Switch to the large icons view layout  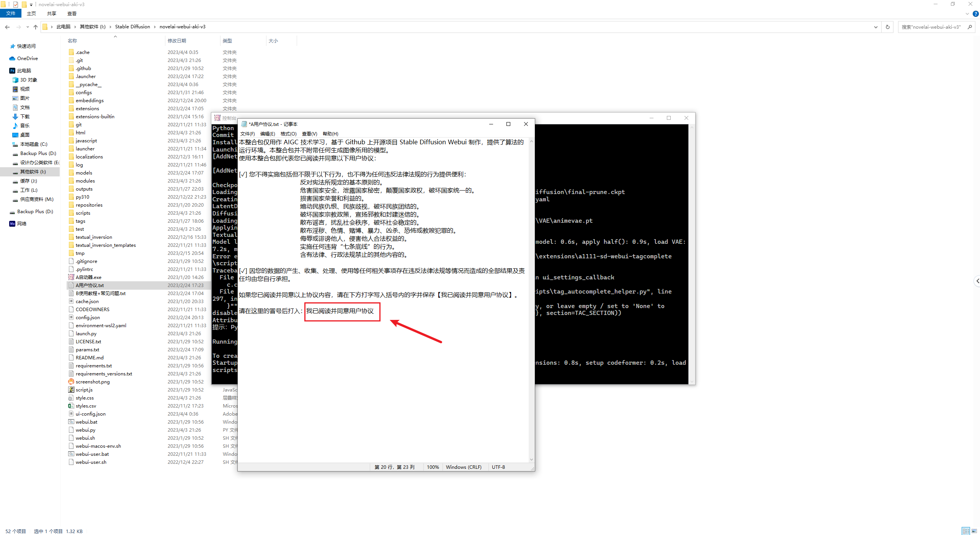pos(974,531)
